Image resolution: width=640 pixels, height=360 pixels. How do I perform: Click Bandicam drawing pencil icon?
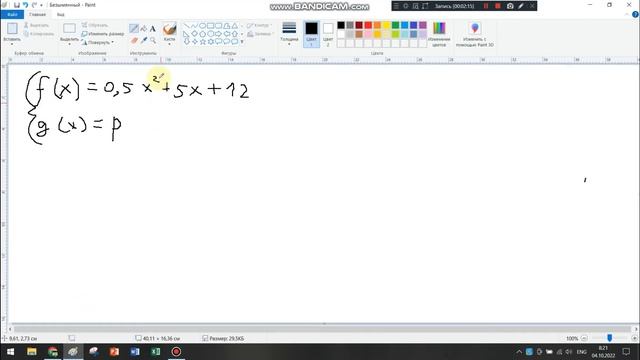click(x=521, y=6)
